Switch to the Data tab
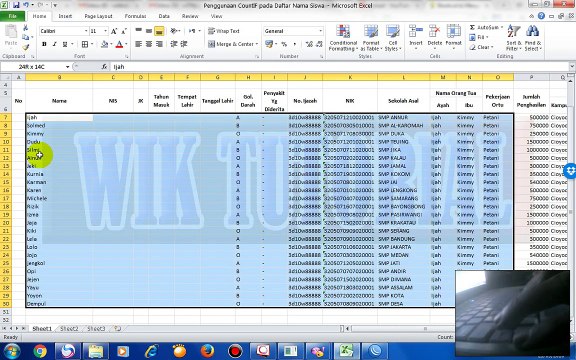 164,16
